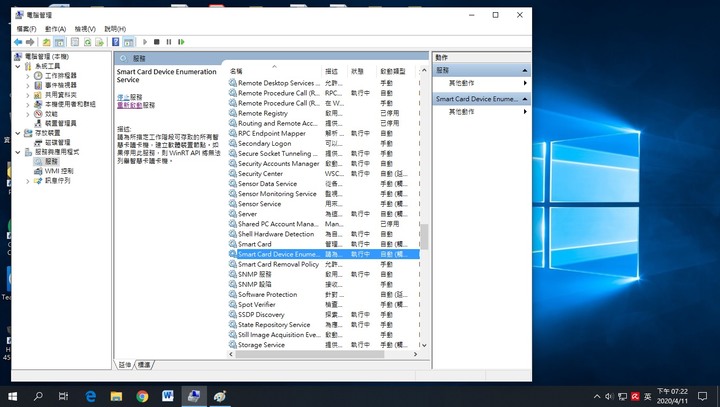Click the up one level folder icon
The height and width of the screenshot is (407, 720).
[x=46, y=42]
